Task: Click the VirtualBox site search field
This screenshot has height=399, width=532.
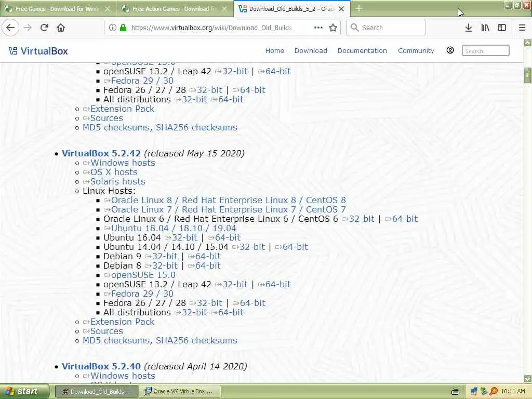Action: point(486,50)
